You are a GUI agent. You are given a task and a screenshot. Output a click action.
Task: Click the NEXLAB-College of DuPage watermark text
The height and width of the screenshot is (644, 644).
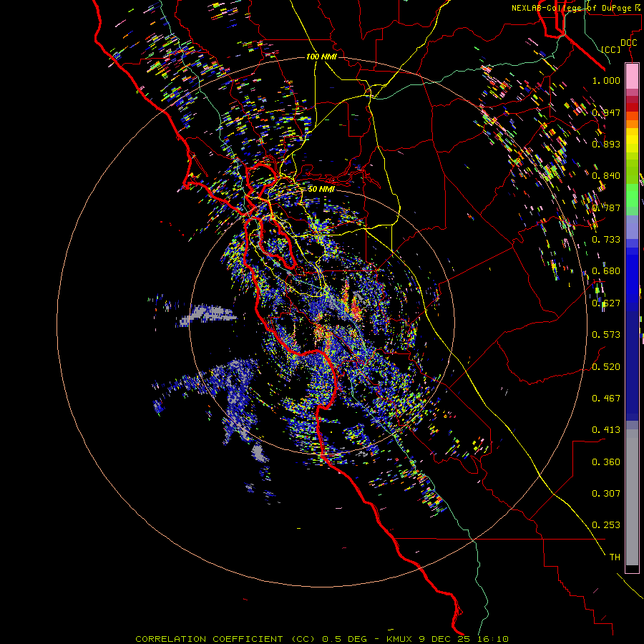pos(577,8)
